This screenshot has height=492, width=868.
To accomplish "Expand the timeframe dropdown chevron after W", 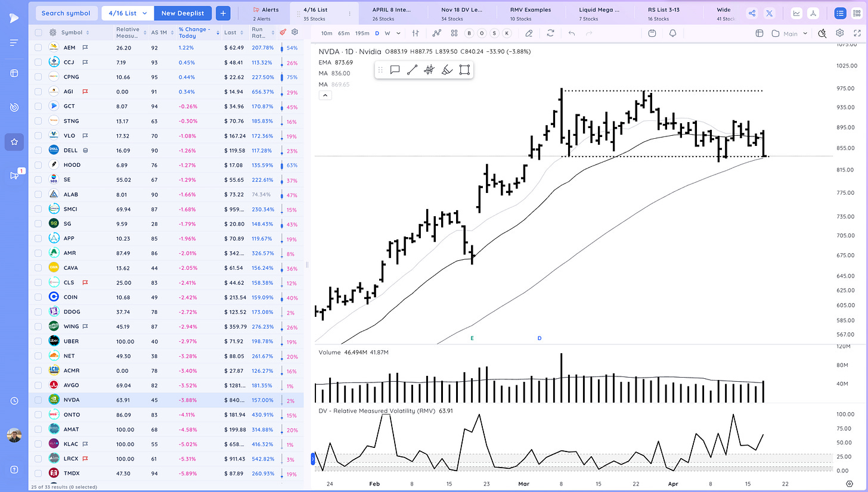I will (398, 33).
